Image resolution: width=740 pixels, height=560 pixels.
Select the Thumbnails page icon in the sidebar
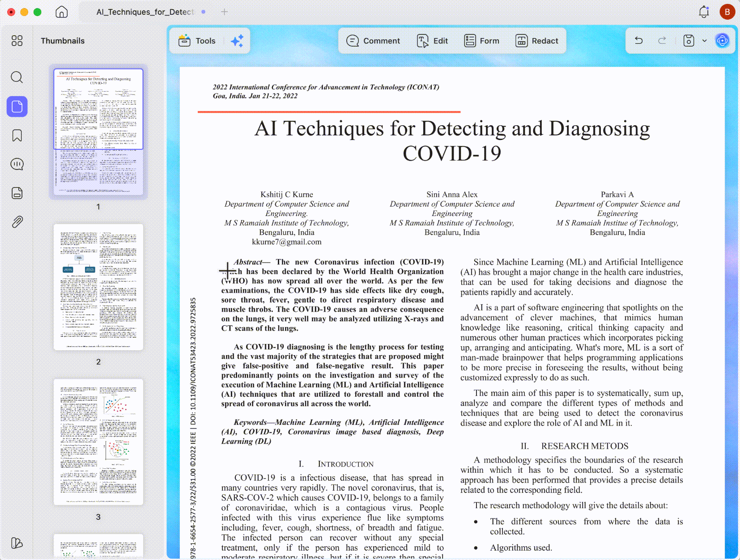pyautogui.click(x=17, y=106)
